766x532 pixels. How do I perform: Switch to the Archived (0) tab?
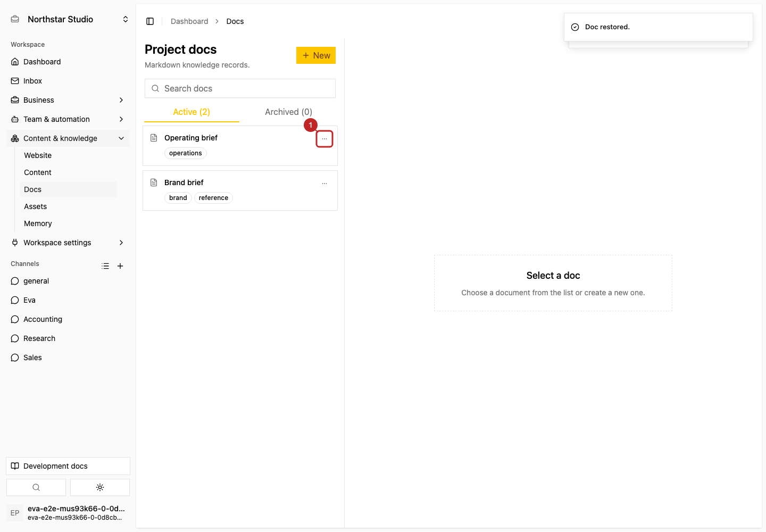(288, 112)
